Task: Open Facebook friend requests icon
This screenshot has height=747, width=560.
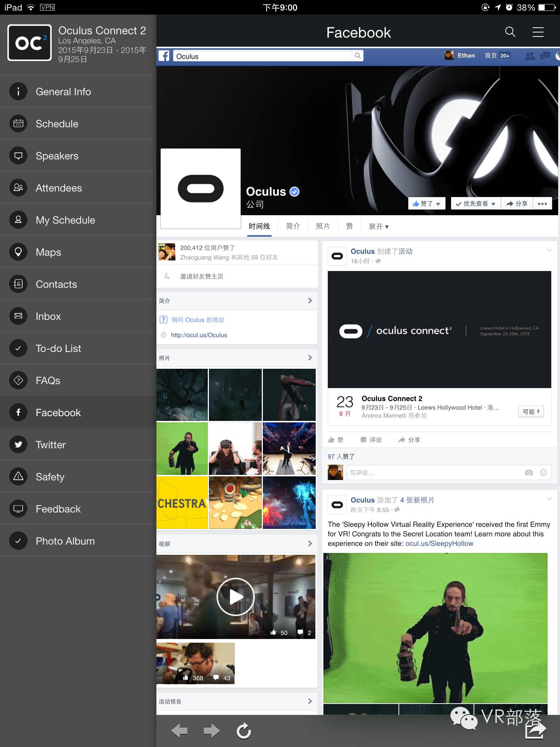Action: point(530,56)
